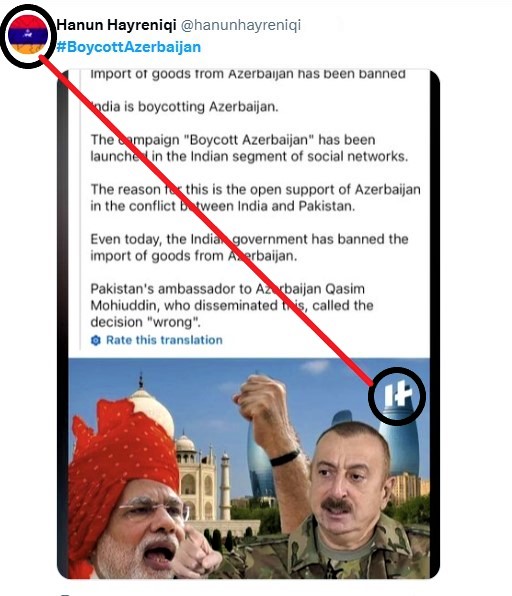512x596 pixels.
Task: Click the paragraph starting 'The reason for this'
Action: pos(255,198)
